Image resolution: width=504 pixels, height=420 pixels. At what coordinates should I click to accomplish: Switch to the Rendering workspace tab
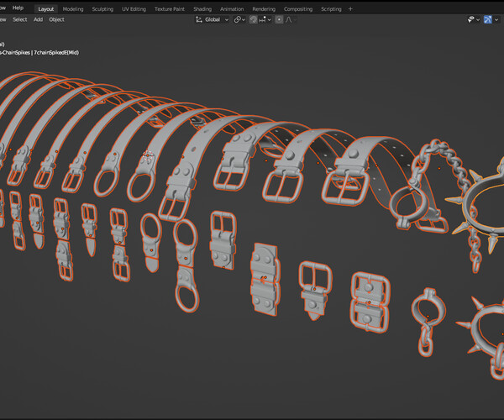click(x=264, y=9)
